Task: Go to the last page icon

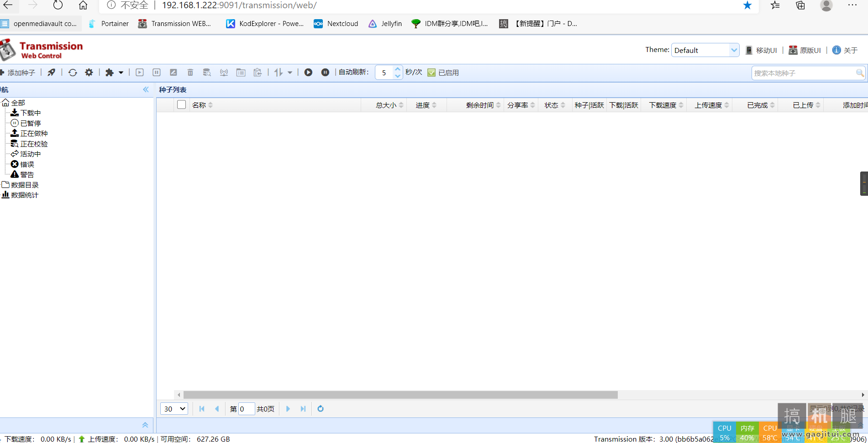Action: coord(303,409)
